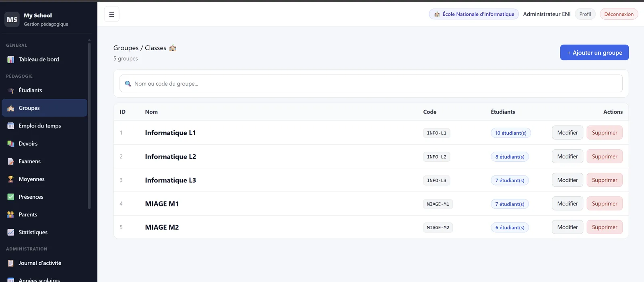Navigate to Devoirs

tap(44, 144)
